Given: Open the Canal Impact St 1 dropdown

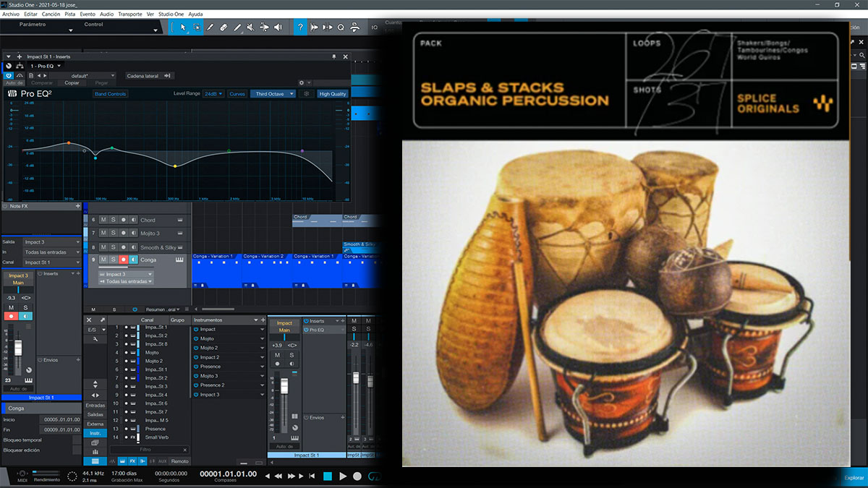Looking at the screenshot, I should (x=51, y=262).
